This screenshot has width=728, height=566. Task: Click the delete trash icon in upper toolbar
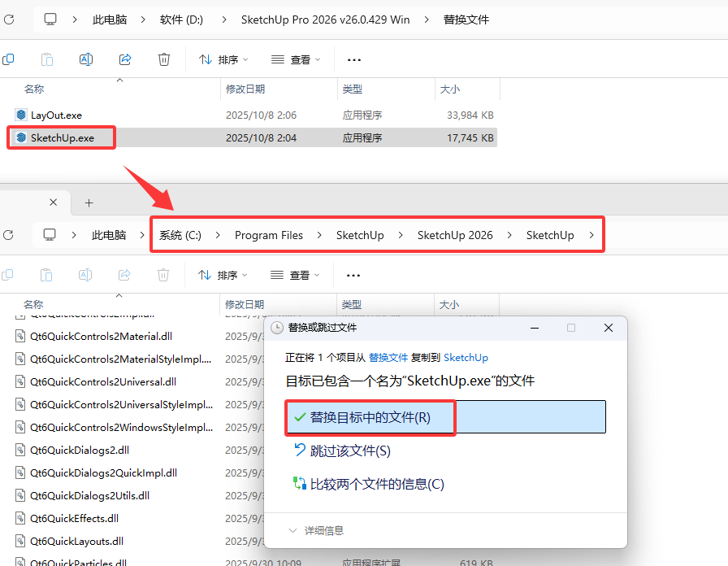pyautogui.click(x=164, y=59)
